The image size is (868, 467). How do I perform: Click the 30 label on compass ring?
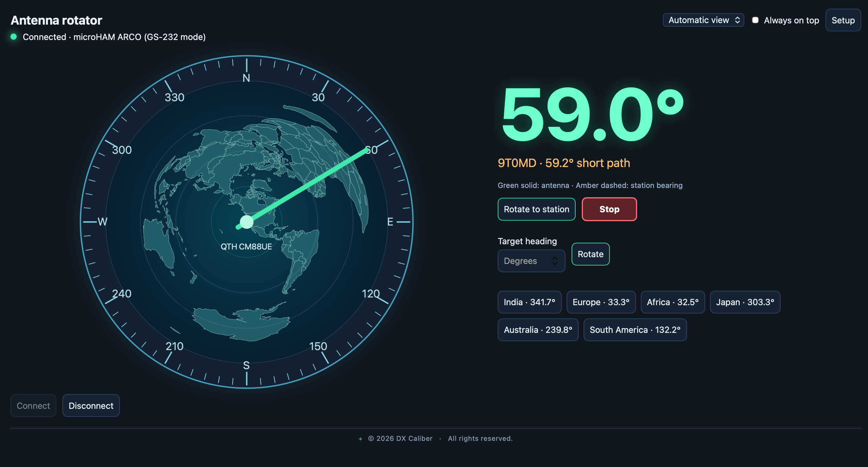[x=318, y=97]
